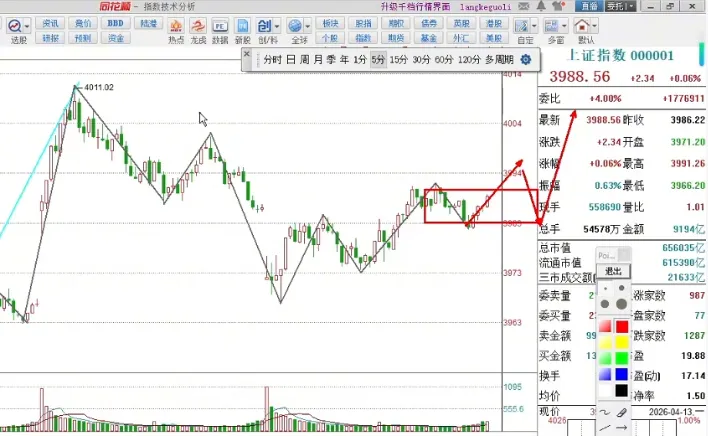
Task: Select the 多周期 multi-period option
Action: [x=499, y=60]
